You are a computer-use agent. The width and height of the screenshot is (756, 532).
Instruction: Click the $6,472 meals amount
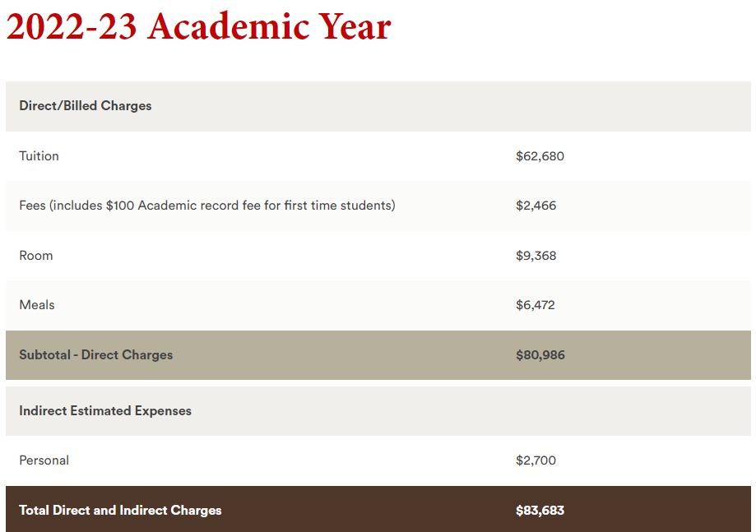point(536,305)
